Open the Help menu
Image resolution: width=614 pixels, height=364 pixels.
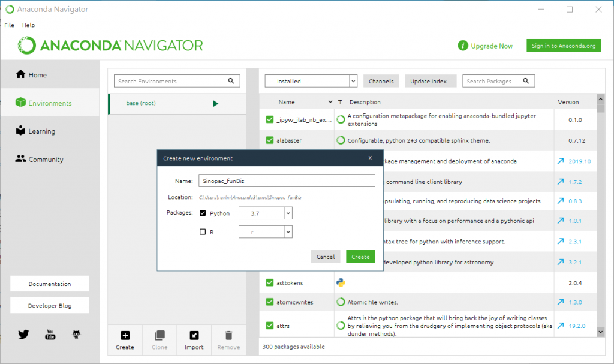[28, 25]
